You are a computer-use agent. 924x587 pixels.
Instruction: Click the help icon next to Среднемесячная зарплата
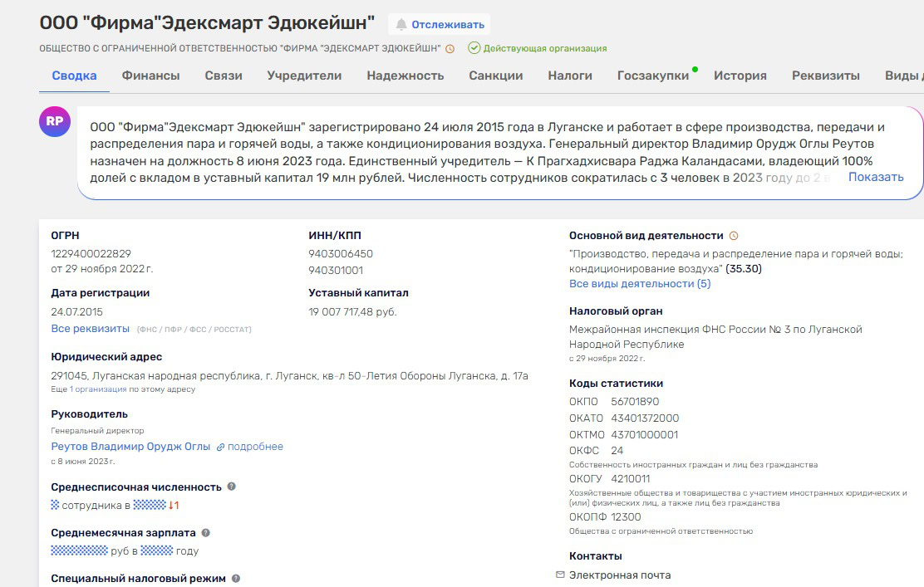[206, 533]
